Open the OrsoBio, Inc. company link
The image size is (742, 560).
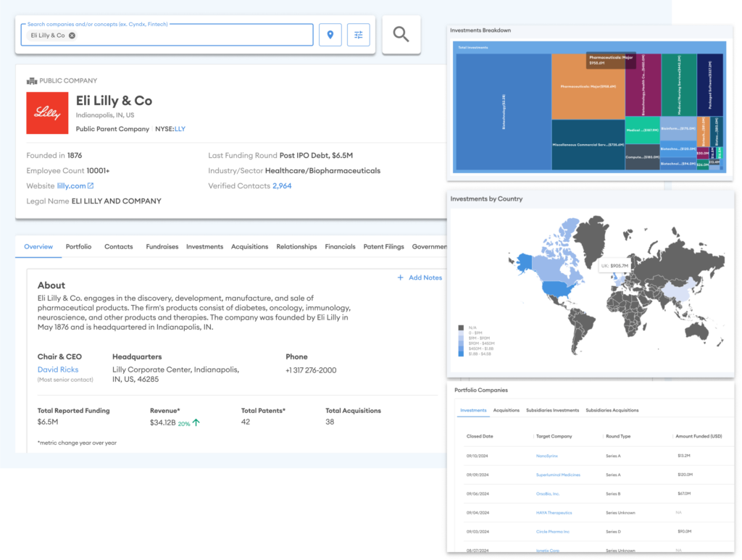(x=548, y=494)
